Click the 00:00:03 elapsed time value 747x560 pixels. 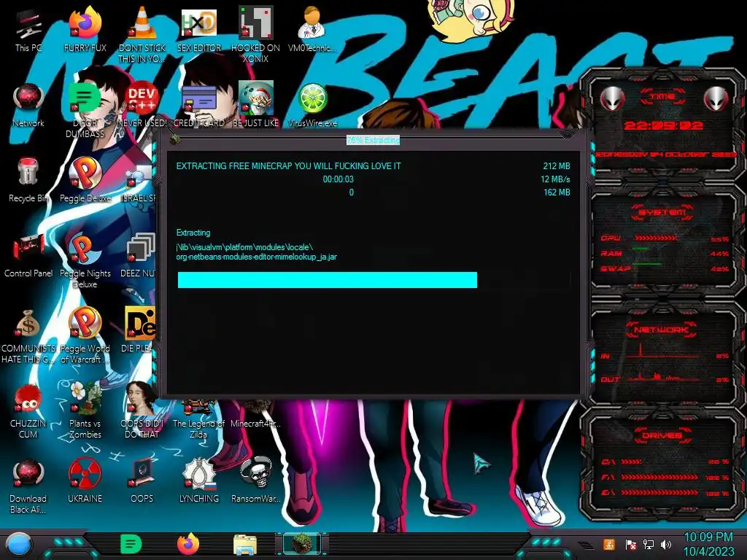(x=338, y=179)
